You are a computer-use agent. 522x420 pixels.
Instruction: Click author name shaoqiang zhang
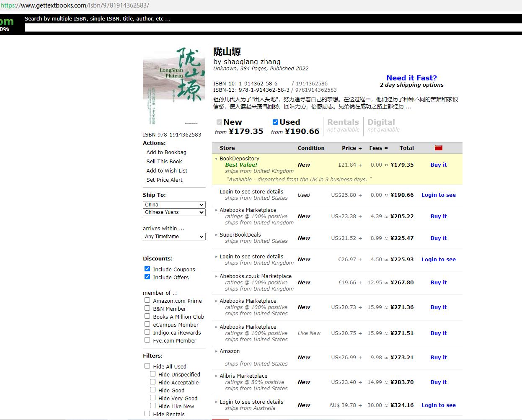252,62
